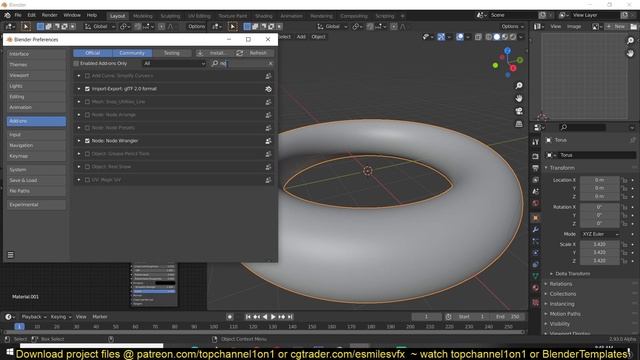Toggle Enabled Add-ons Only checkbox
The height and width of the screenshot is (360, 640).
coord(76,64)
